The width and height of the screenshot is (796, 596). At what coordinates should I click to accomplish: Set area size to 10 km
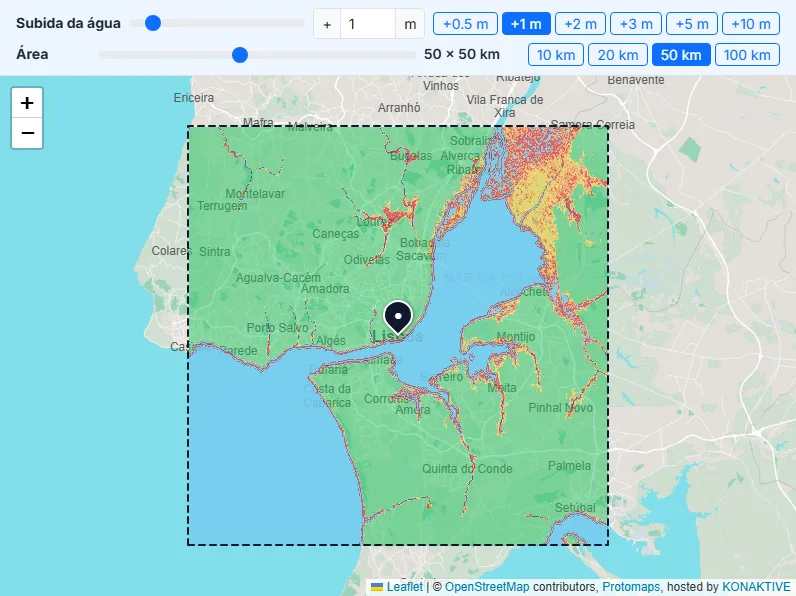point(556,55)
